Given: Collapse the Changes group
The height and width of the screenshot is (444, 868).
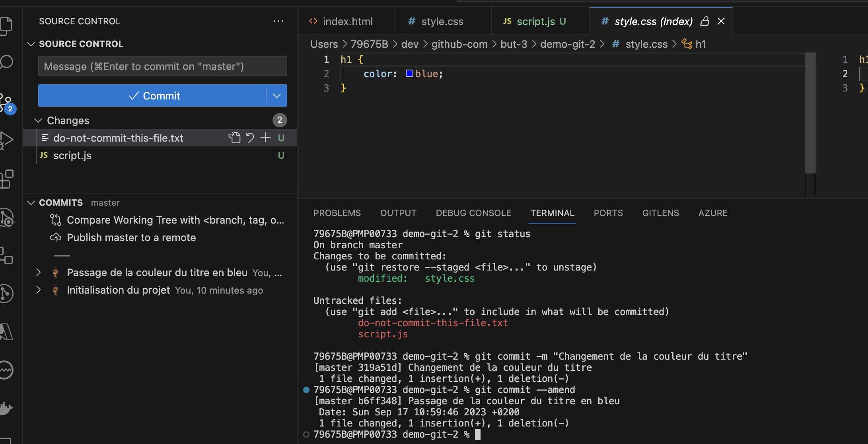Looking at the screenshot, I should click(x=38, y=120).
